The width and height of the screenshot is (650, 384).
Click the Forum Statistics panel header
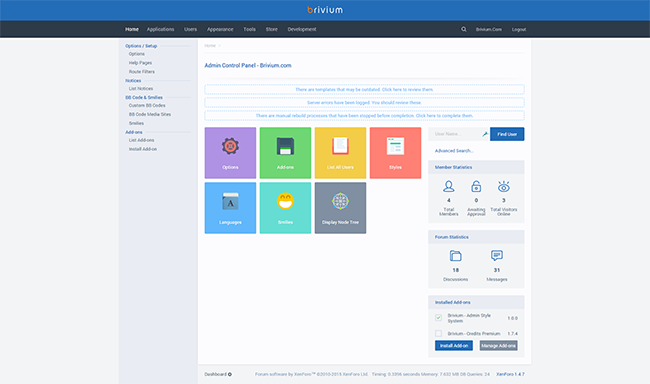(x=476, y=237)
